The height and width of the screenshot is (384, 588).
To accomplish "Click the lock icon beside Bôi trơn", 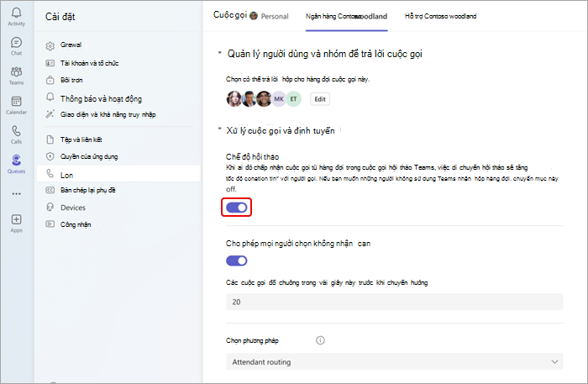I will coord(50,80).
